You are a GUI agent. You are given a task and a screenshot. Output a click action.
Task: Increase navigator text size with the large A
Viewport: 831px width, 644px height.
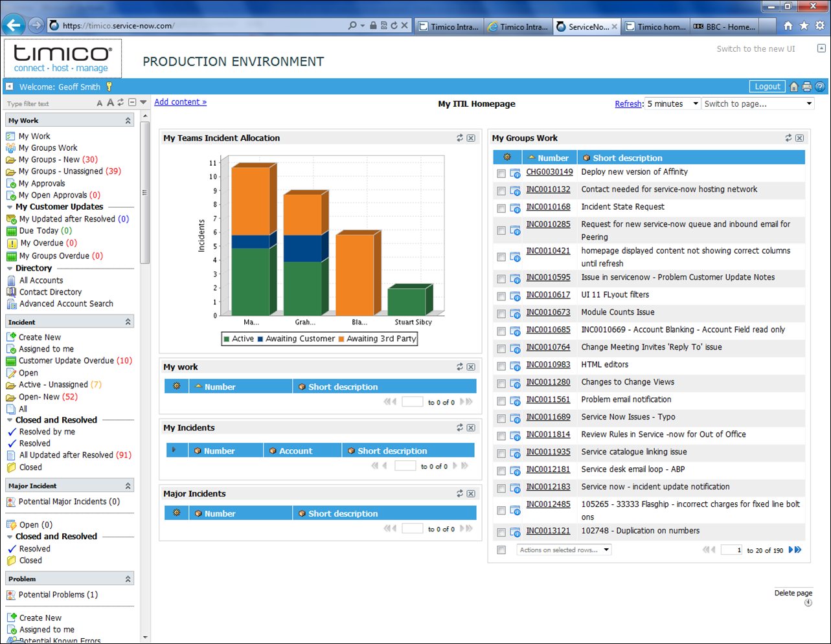click(x=110, y=103)
